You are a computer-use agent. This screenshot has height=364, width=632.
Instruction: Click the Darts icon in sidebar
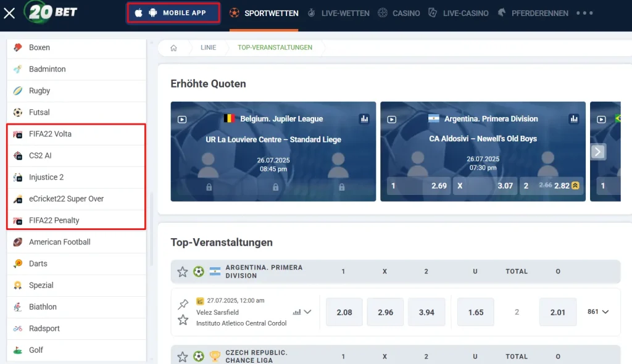click(x=18, y=263)
